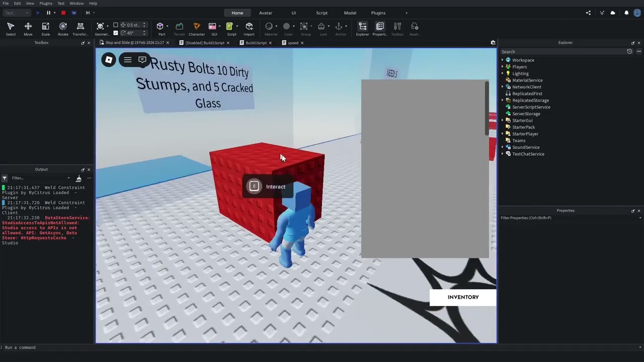Click the Interact prompt
This screenshot has width=644, height=362.
point(268,187)
